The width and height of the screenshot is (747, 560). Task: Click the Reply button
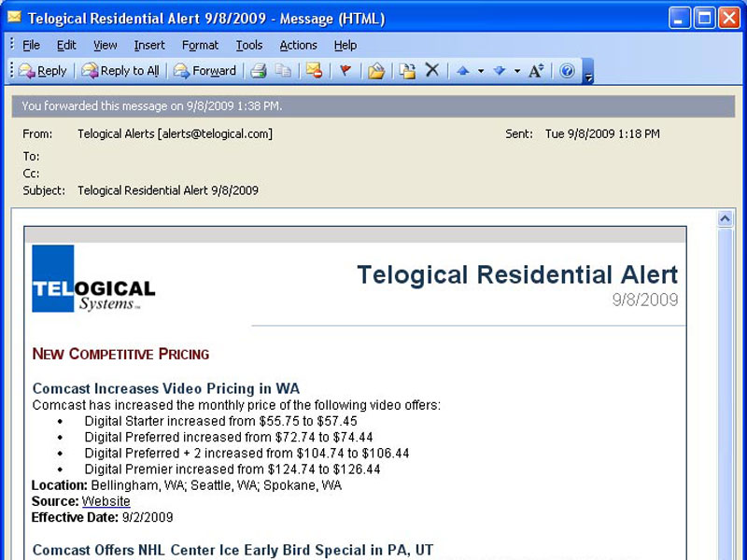(42, 71)
